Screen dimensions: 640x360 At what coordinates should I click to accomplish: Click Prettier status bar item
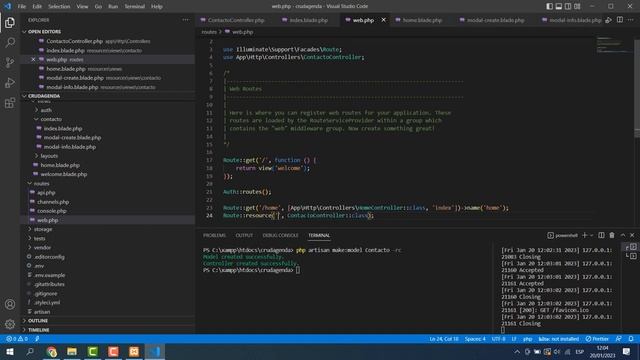(x=597, y=339)
